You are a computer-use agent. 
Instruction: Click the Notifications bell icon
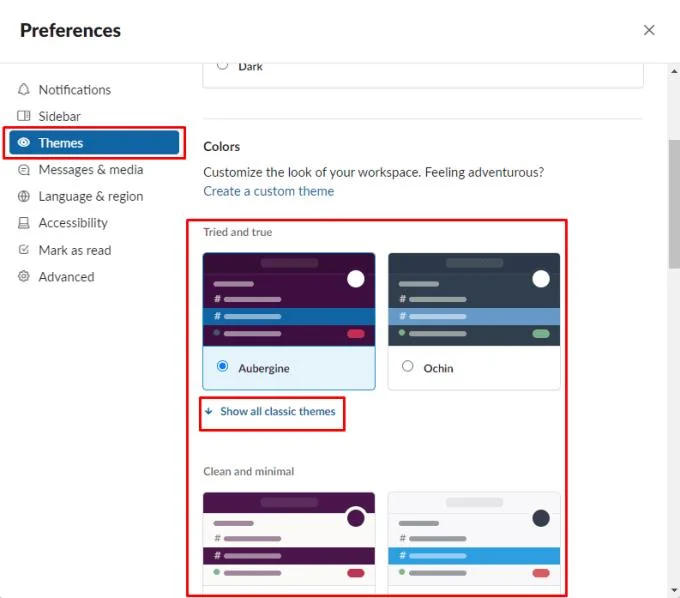[24, 89]
